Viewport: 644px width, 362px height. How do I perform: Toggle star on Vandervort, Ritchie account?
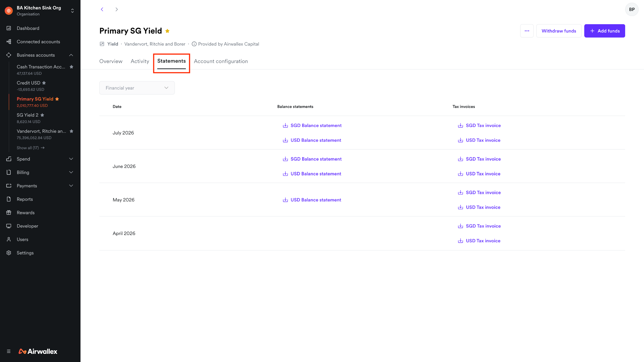71,131
